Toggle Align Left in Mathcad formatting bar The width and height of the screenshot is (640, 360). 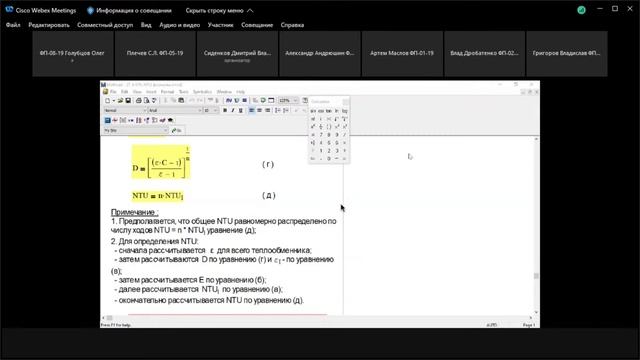click(x=251, y=110)
